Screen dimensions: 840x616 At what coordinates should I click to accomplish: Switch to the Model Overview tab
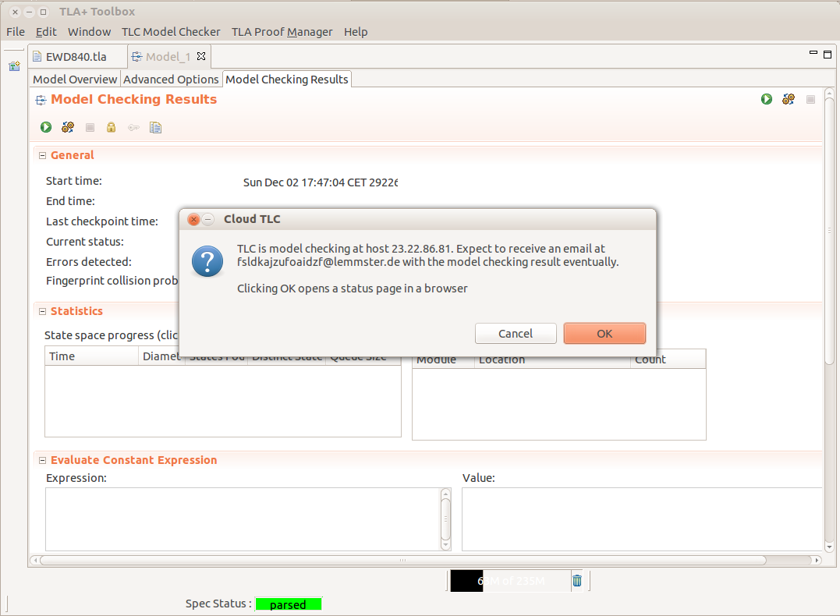pos(75,80)
